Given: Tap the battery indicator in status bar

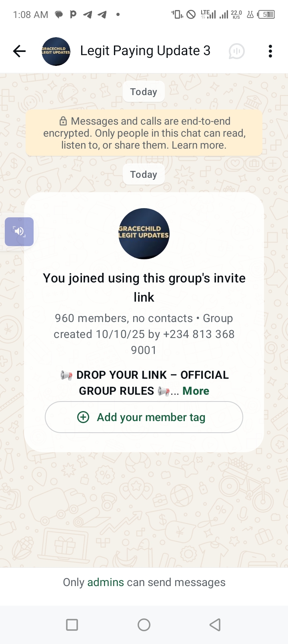Looking at the screenshot, I should tap(266, 15).
